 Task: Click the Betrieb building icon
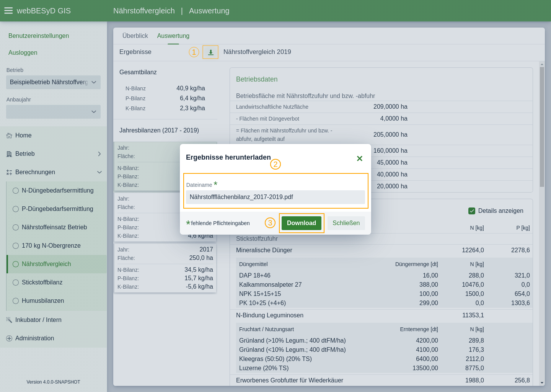9,154
